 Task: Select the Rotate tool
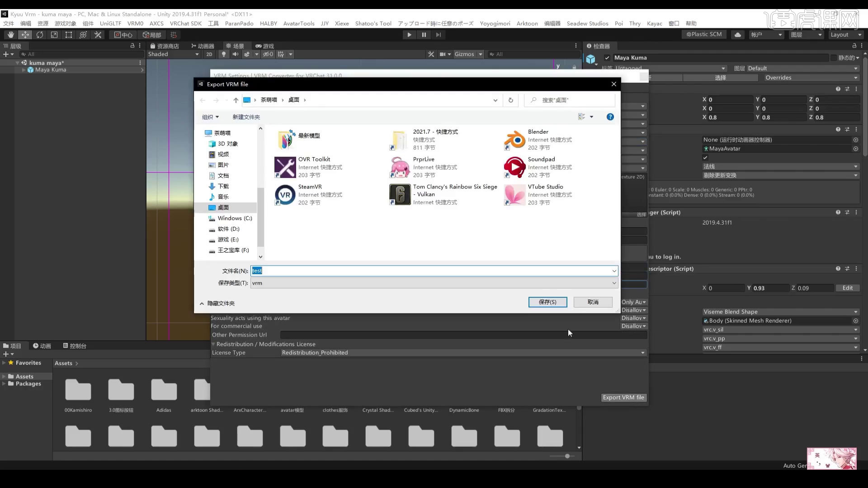[x=40, y=34]
